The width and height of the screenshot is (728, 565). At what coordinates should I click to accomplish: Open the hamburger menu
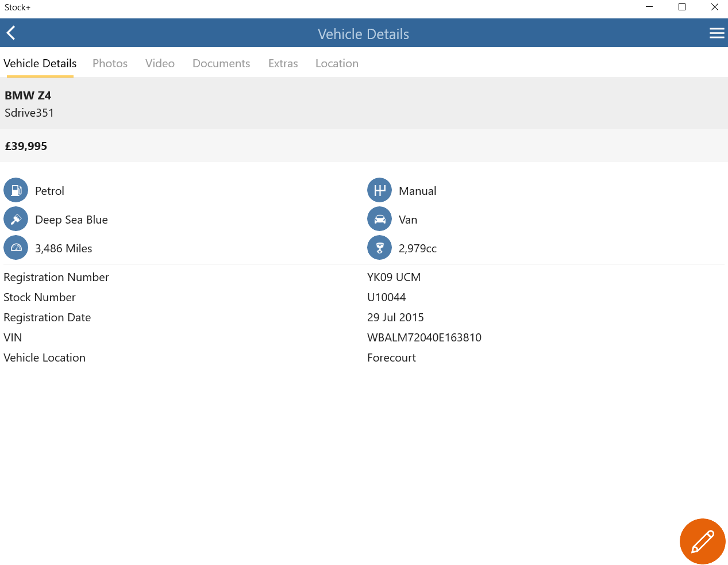coord(717,33)
